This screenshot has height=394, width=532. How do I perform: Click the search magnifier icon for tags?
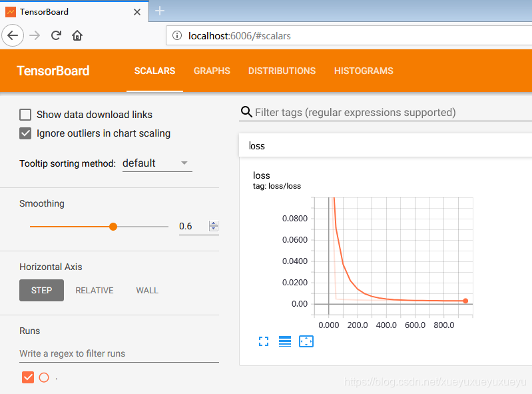coord(246,112)
